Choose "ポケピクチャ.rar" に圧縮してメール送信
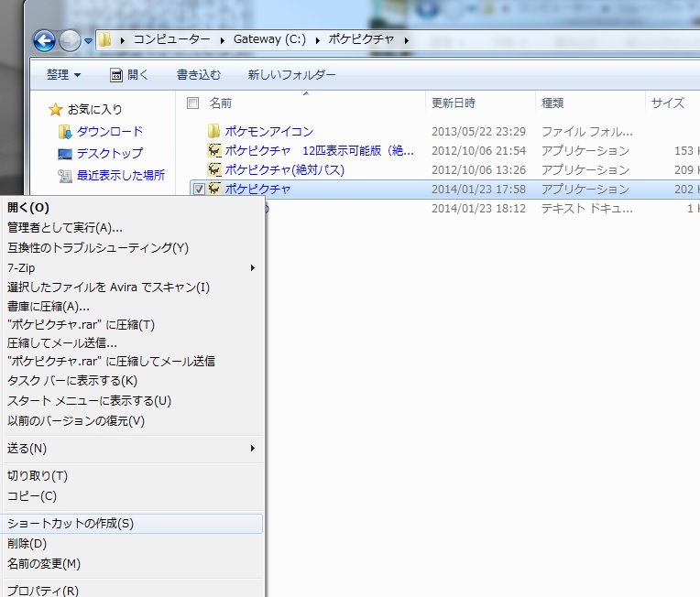This screenshot has height=597, width=700. click(x=133, y=361)
